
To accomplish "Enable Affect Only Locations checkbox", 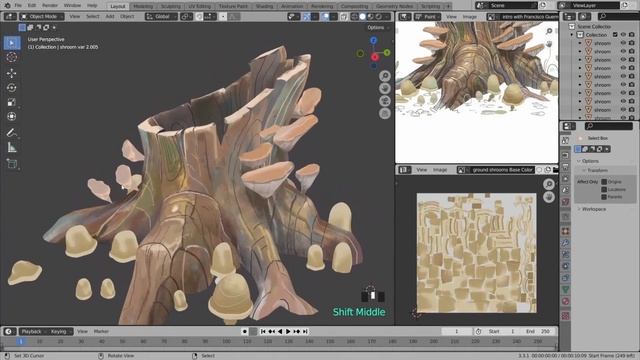I will click(x=604, y=189).
